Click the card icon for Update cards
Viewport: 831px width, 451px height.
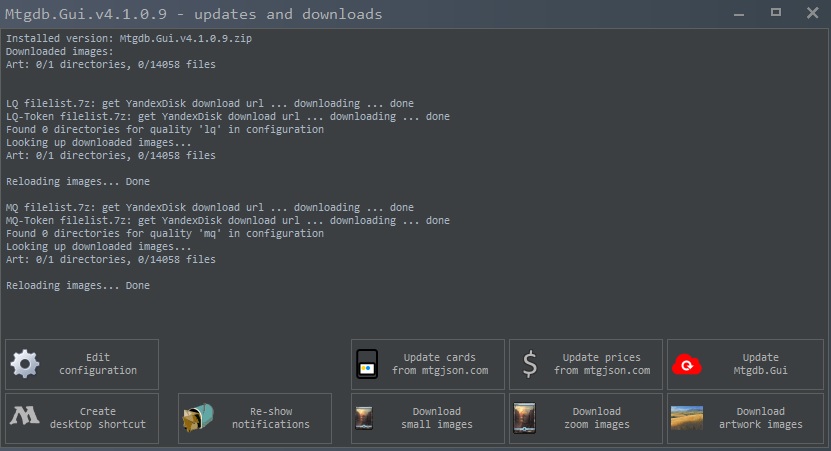tap(367, 365)
